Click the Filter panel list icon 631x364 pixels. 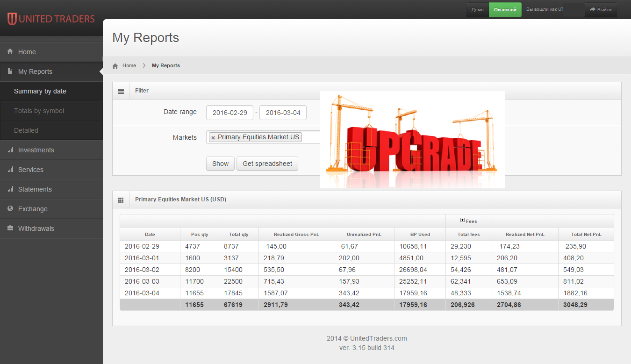pyautogui.click(x=121, y=91)
